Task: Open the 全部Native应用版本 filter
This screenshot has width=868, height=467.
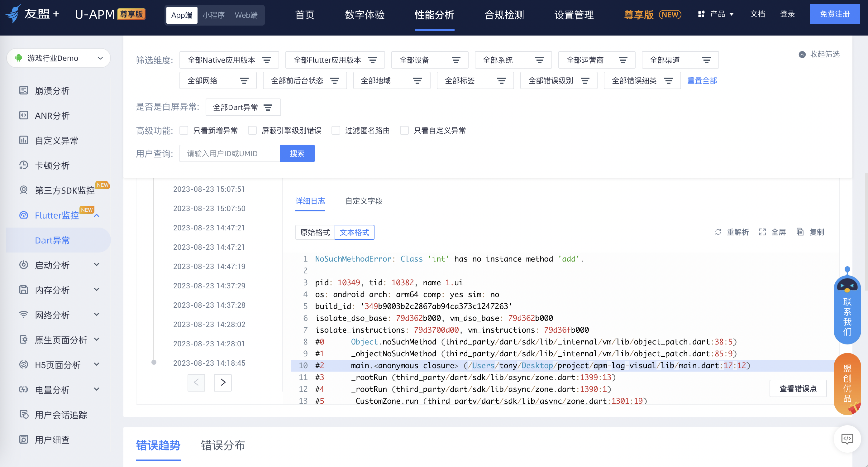Action: [x=229, y=60]
